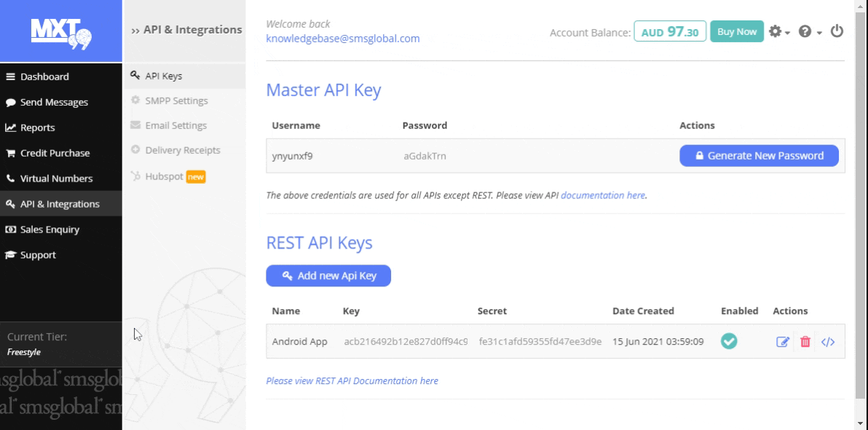Click Add new Api Key button
This screenshot has width=868, height=430.
(328, 275)
